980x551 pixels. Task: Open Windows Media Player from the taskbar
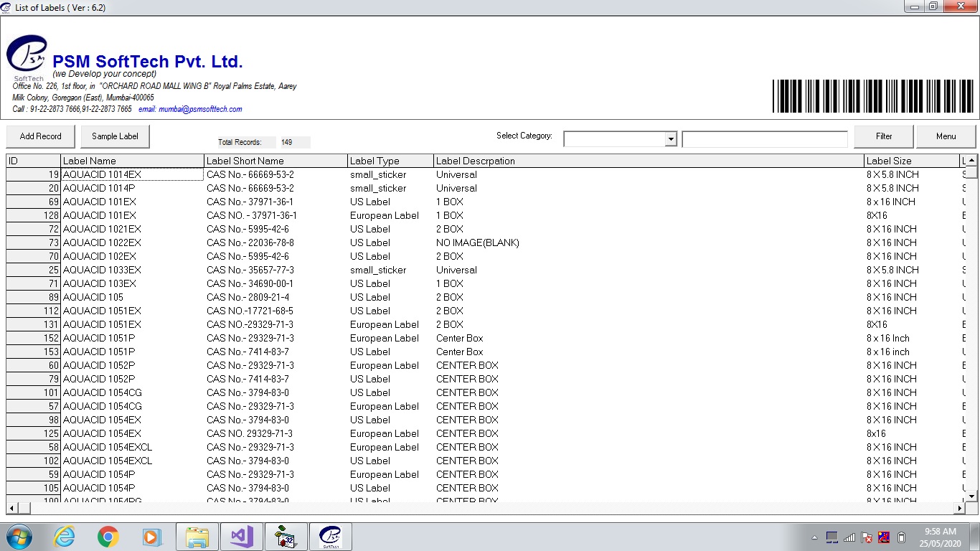pos(151,537)
